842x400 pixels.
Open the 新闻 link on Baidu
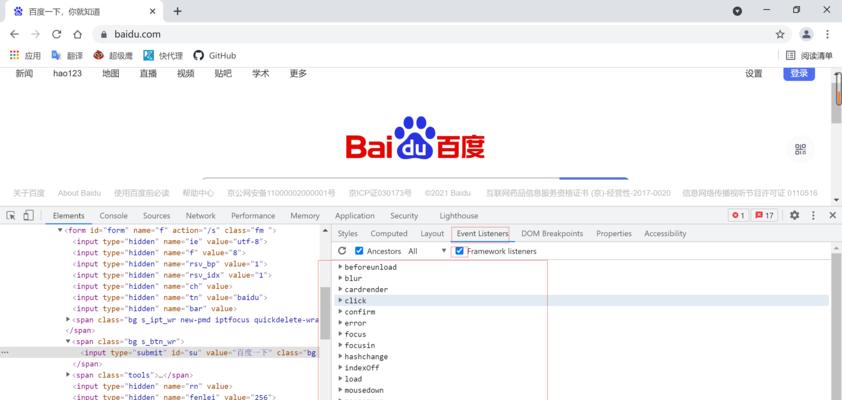click(24, 74)
